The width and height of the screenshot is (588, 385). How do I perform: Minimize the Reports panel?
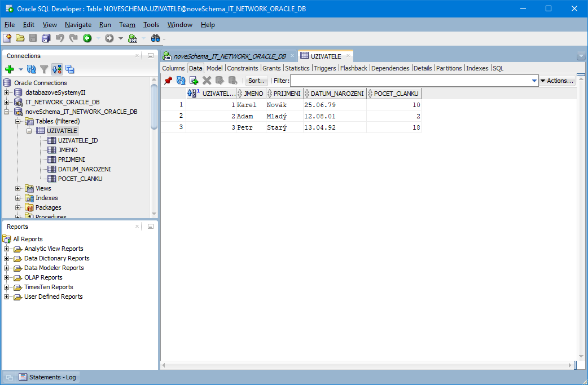pyautogui.click(x=151, y=227)
